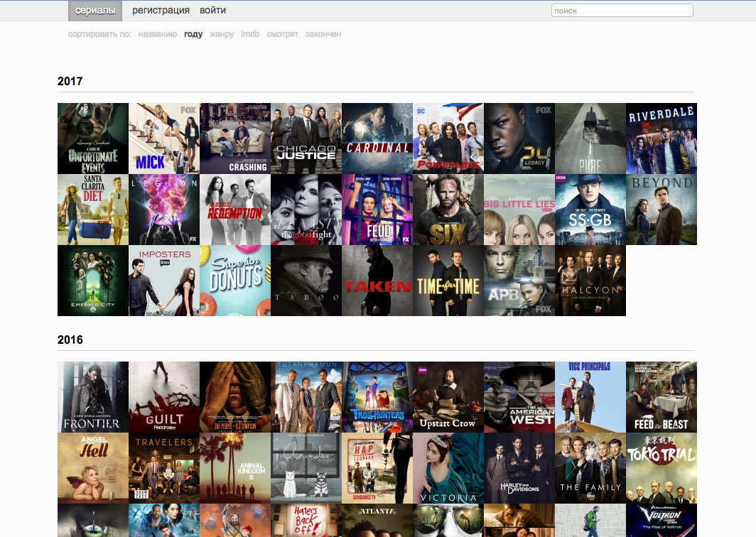Open the Taken poster
Image resolution: width=756 pixels, height=537 pixels.
(x=377, y=281)
